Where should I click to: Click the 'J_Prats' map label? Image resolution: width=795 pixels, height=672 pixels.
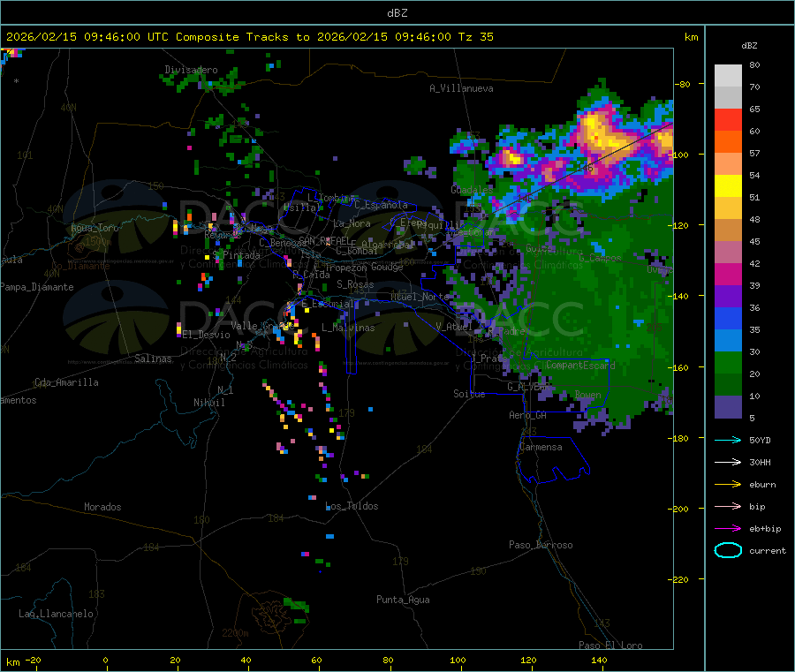click(488, 358)
